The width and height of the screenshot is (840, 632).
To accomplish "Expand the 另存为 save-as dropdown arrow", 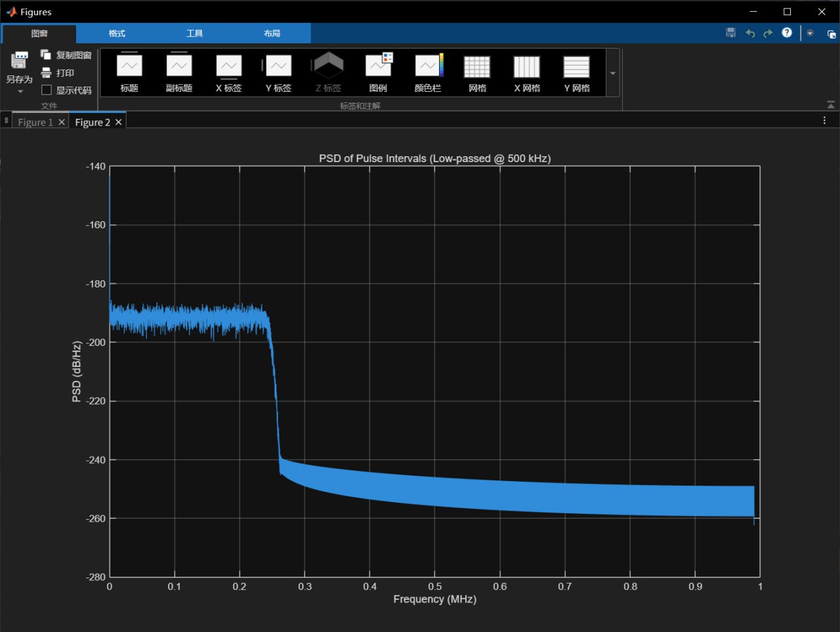I will 20,92.
